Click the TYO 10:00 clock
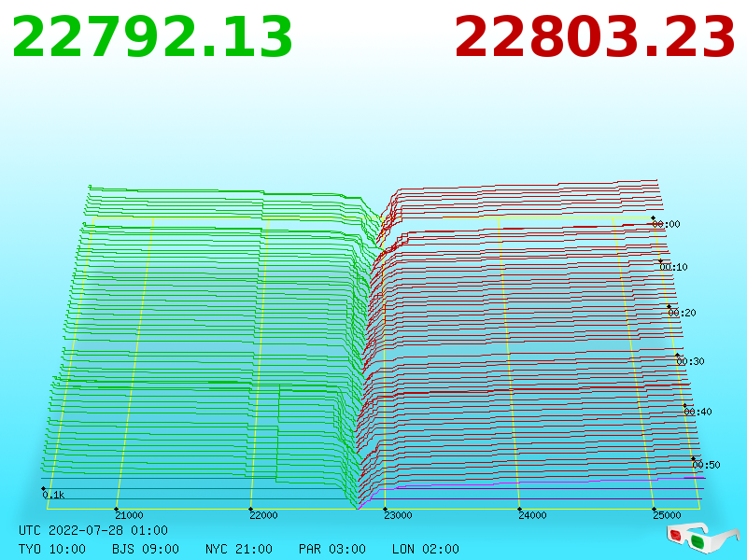The width and height of the screenshot is (747, 560). point(52,549)
